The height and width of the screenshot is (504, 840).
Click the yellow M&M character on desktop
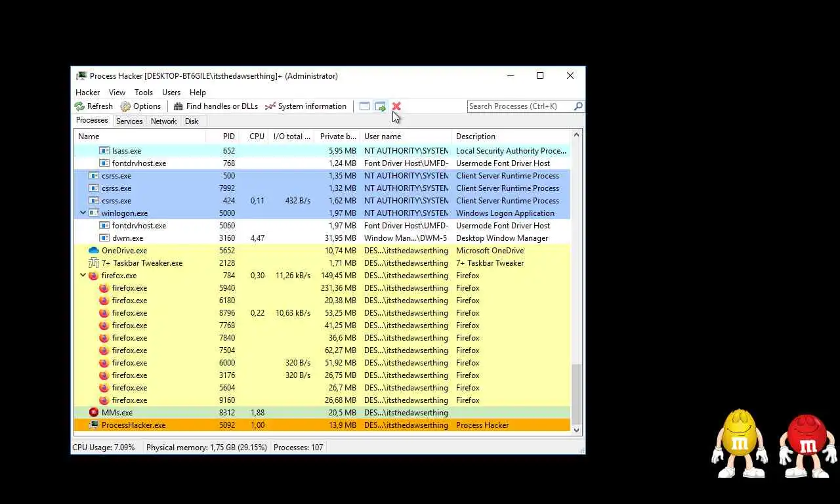click(740, 444)
